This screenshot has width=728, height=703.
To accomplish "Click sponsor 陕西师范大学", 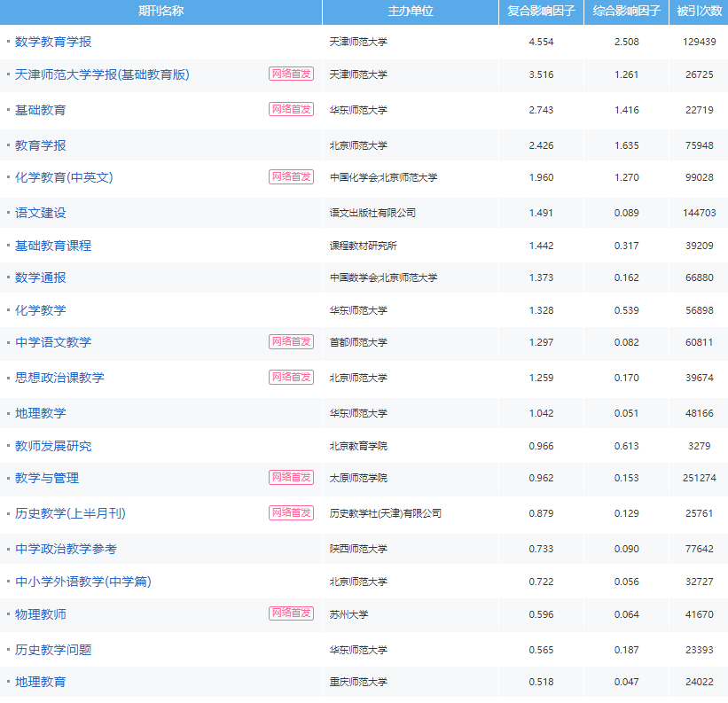I will pyautogui.click(x=358, y=549).
